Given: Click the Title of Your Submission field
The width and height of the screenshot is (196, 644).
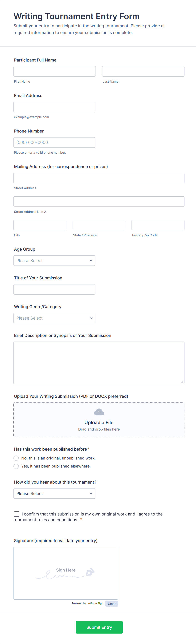Looking at the screenshot, I should [54, 289].
